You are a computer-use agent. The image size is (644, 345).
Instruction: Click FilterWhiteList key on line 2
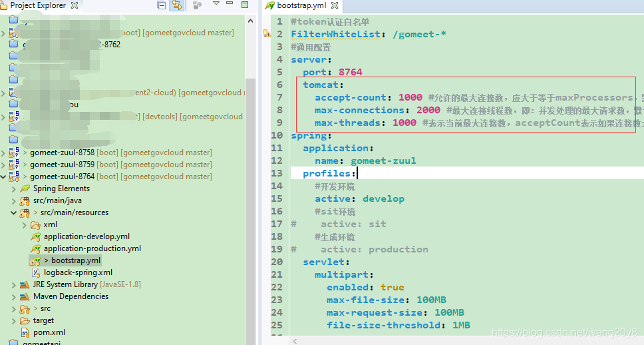335,34
